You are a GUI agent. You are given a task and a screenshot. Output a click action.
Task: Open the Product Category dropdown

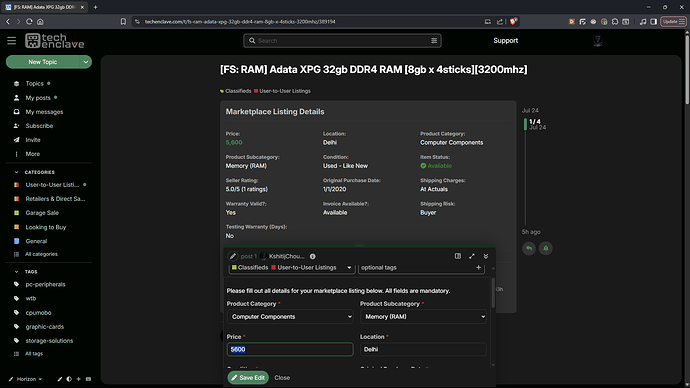tap(290, 317)
